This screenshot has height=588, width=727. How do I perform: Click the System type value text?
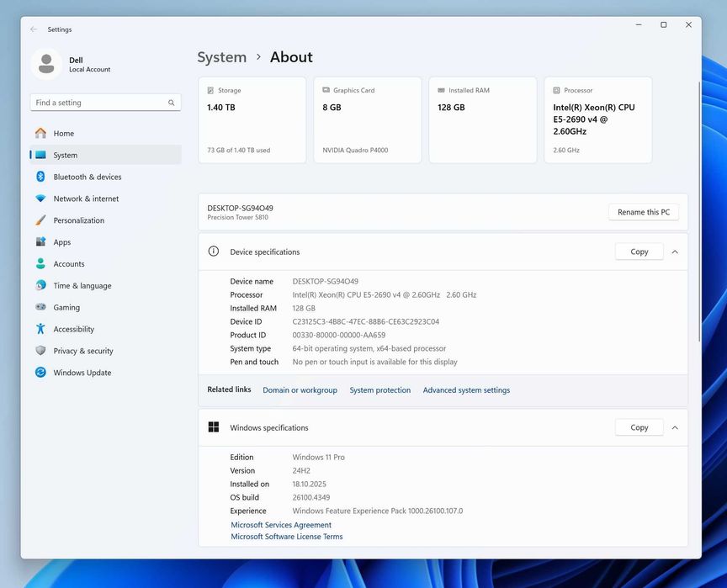tap(369, 348)
